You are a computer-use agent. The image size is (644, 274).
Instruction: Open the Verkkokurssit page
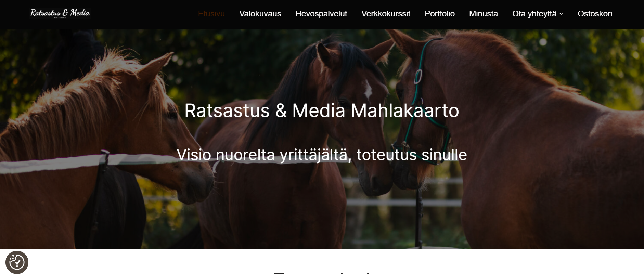click(x=386, y=14)
